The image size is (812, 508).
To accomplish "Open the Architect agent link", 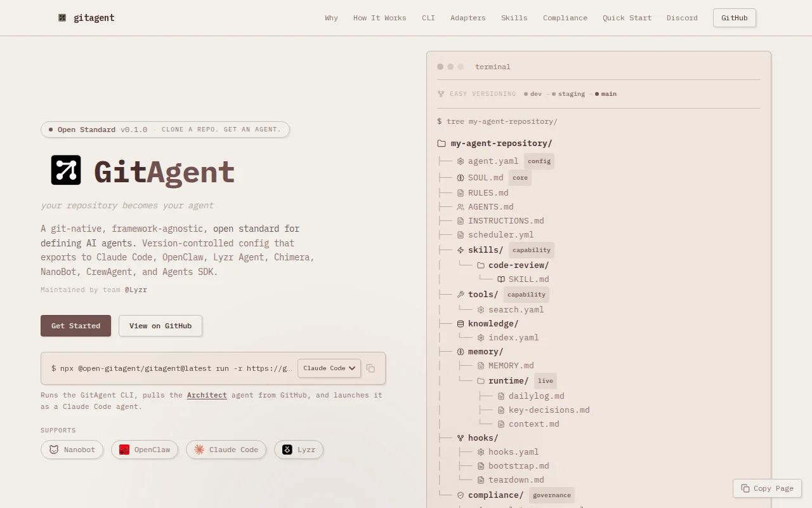I will click(x=207, y=395).
